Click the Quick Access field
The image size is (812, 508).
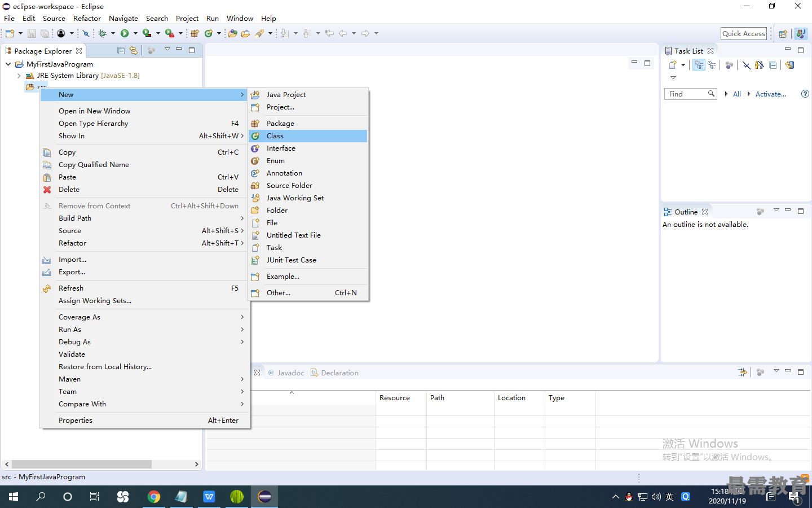[x=744, y=34]
